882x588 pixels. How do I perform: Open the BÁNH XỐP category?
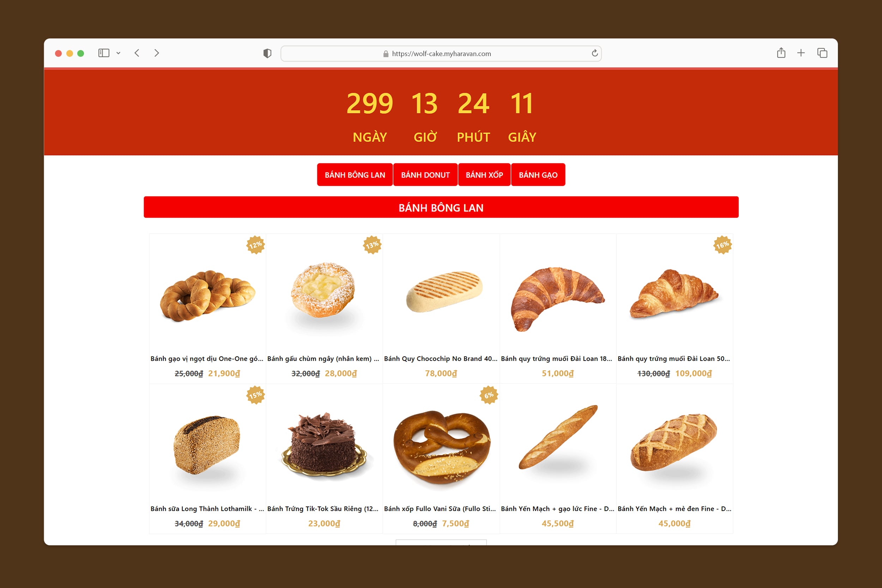point(484,175)
